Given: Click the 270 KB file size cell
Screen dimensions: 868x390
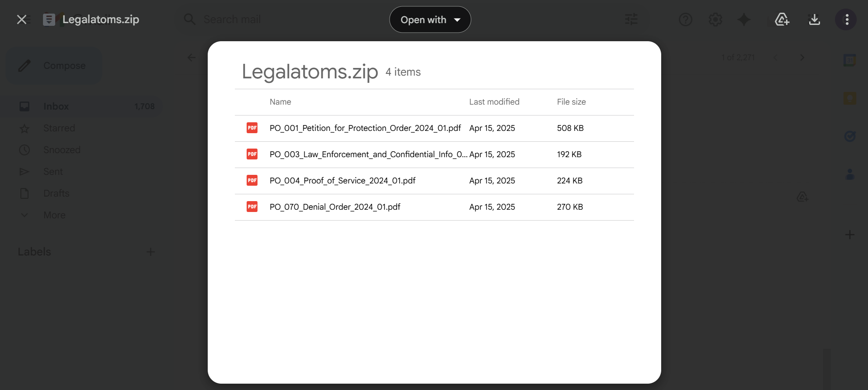Looking at the screenshot, I should (x=570, y=207).
